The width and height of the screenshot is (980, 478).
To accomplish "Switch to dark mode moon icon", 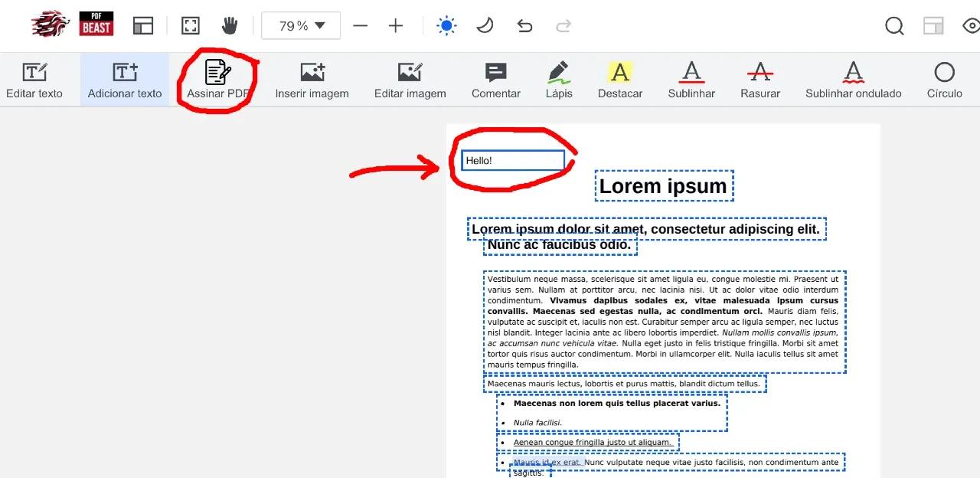I will point(485,26).
